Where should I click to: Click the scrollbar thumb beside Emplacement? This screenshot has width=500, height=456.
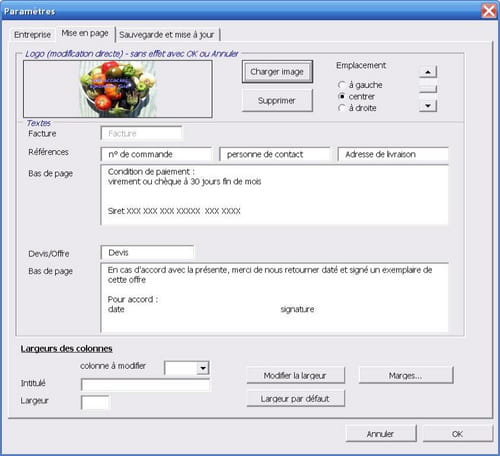(428, 89)
